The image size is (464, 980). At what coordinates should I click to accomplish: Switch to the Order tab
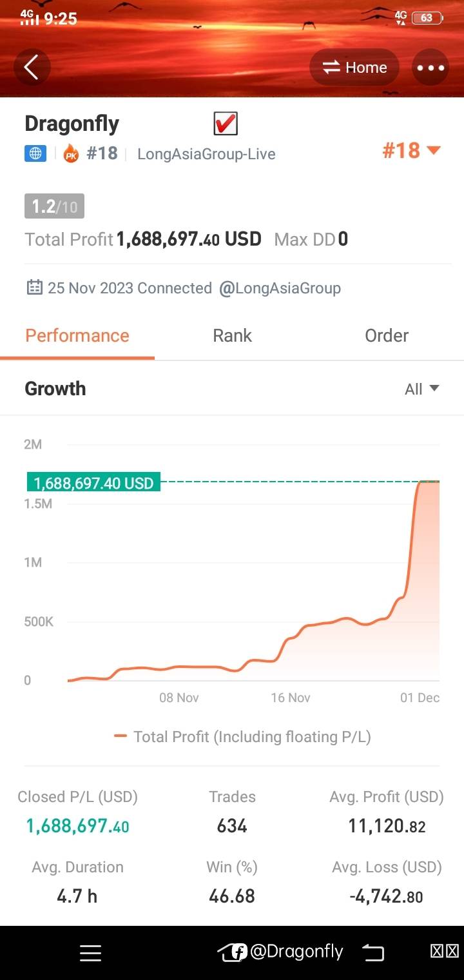[x=387, y=336]
